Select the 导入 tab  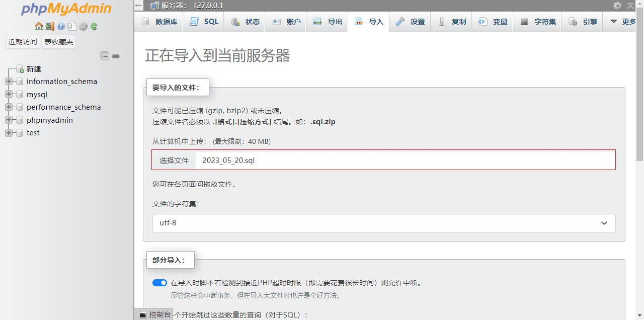pos(369,22)
